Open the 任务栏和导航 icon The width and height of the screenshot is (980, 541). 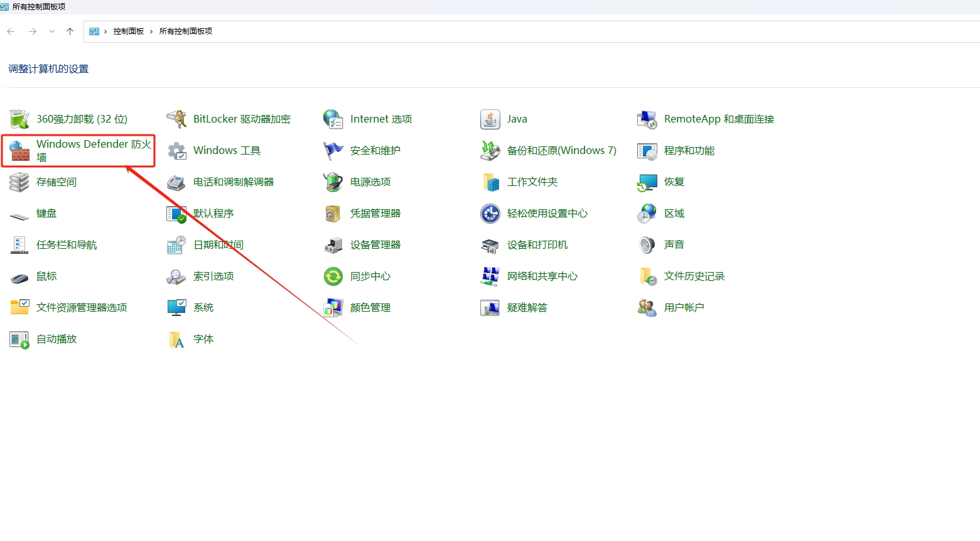[x=19, y=245]
